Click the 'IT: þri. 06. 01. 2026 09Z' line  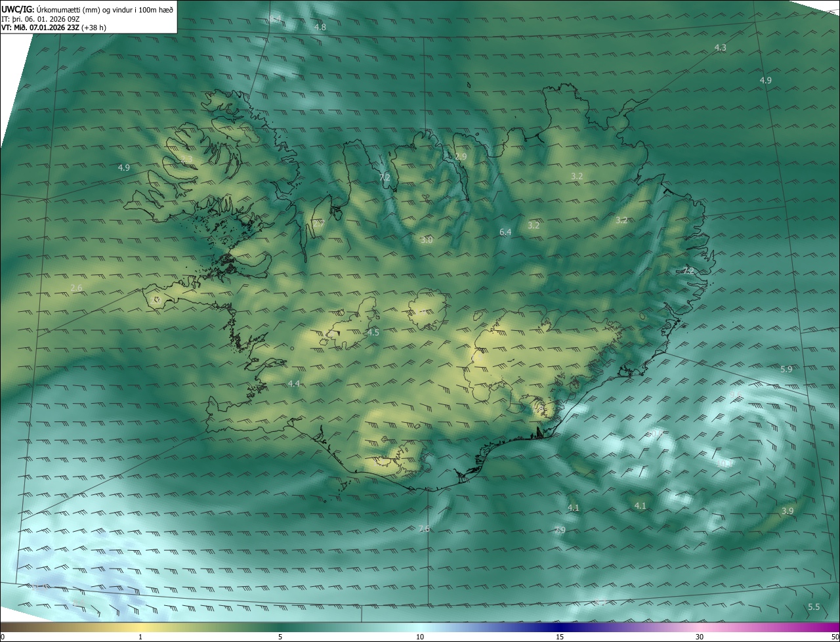pos(41,18)
